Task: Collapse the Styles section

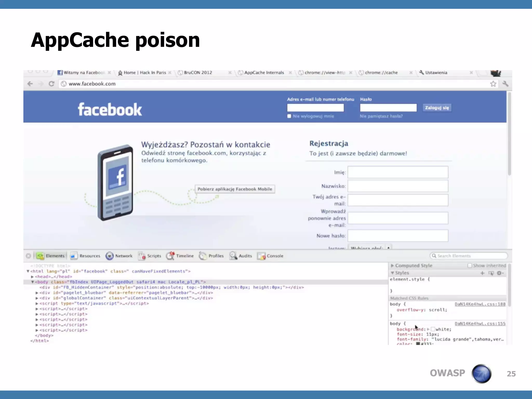Action: (392, 273)
